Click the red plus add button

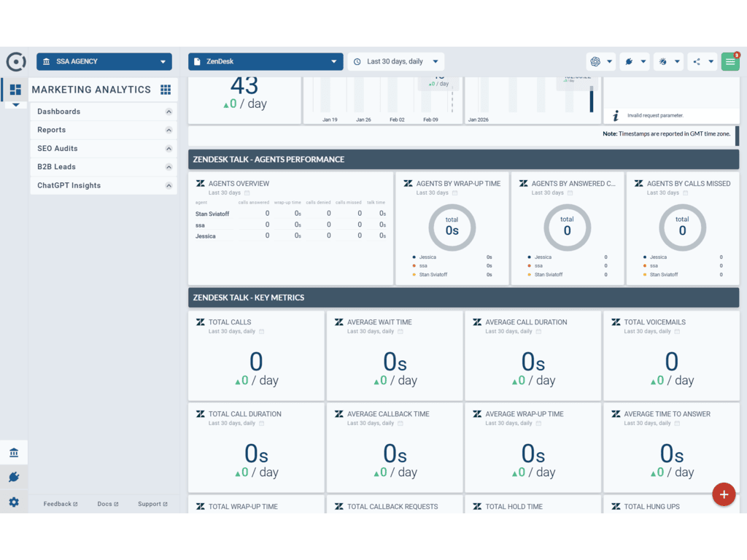tap(724, 494)
